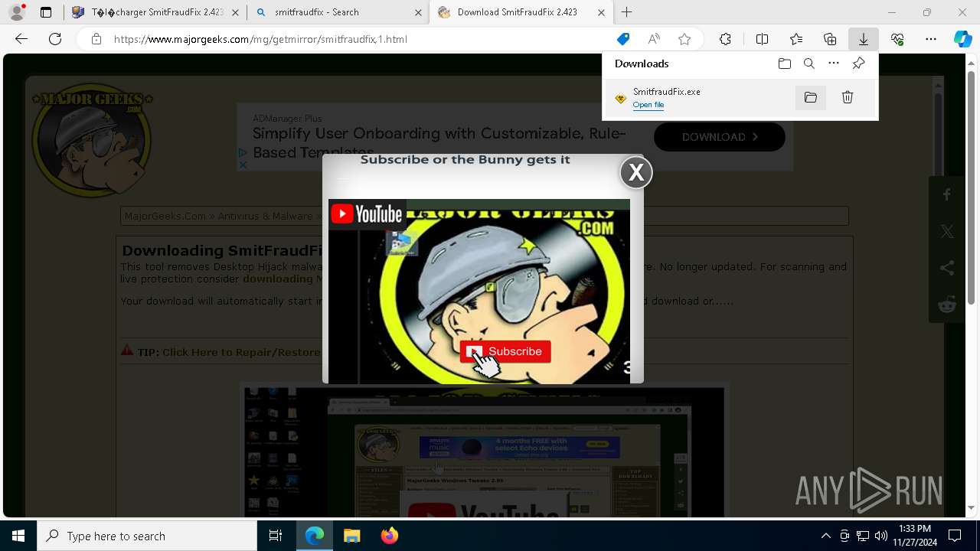
Task: Open the shopping tag icon in address bar
Action: tap(623, 39)
